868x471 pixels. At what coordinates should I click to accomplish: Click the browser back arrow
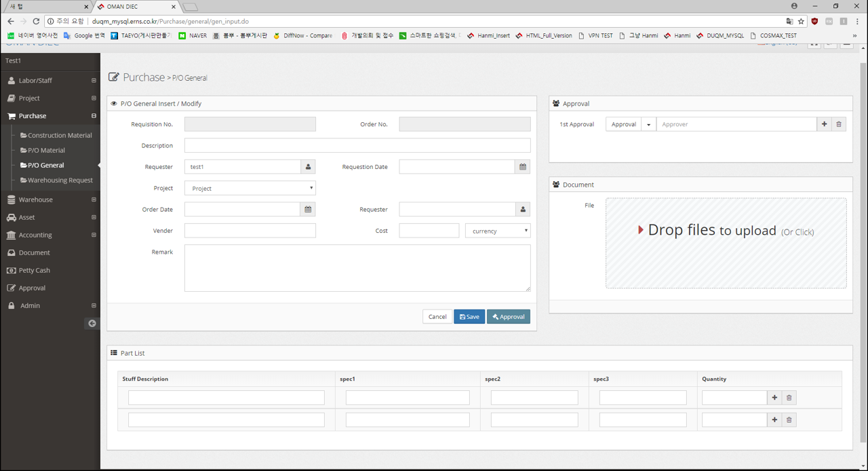[10, 21]
